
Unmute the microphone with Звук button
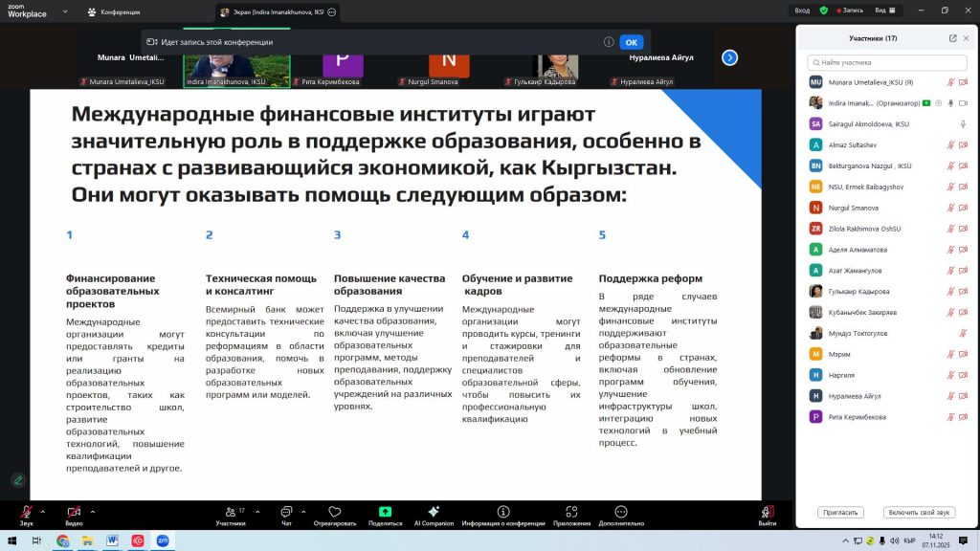pyautogui.click(x=26, y=512)
